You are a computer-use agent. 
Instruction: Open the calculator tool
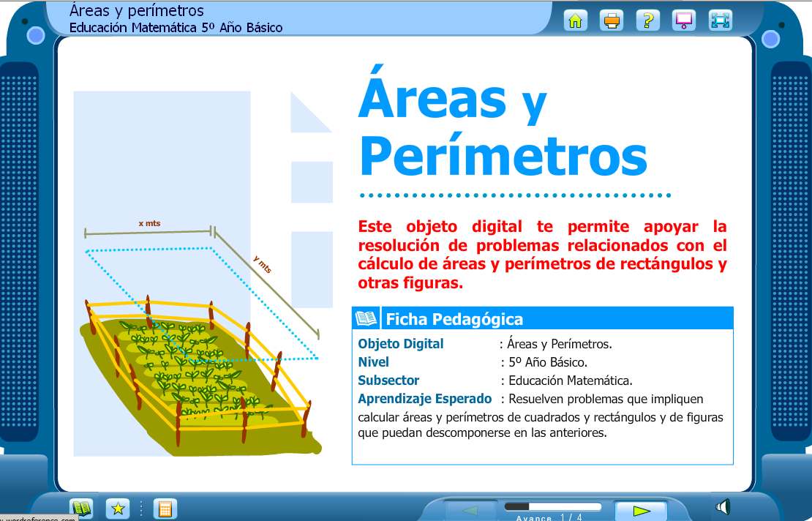165,508
